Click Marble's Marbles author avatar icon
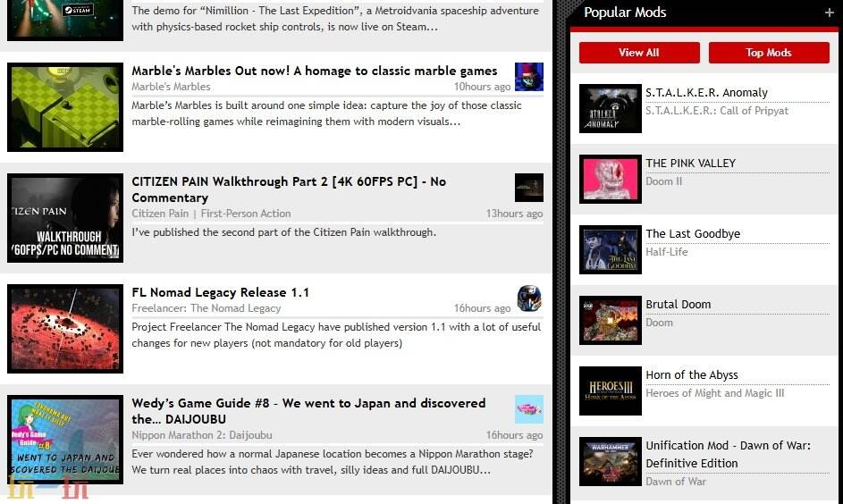Screen dimensions: 843x504 (529, 77)
